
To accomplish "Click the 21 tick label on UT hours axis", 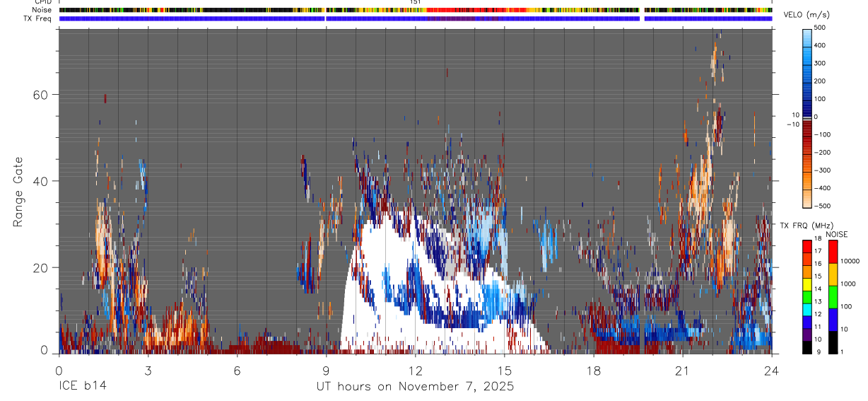I will (683, 371).
